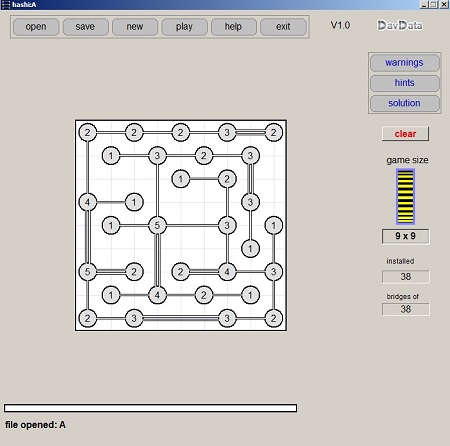Select the island numbered 5 at center of grid
This screenshot has height=446, width=450.
(157, 225)
